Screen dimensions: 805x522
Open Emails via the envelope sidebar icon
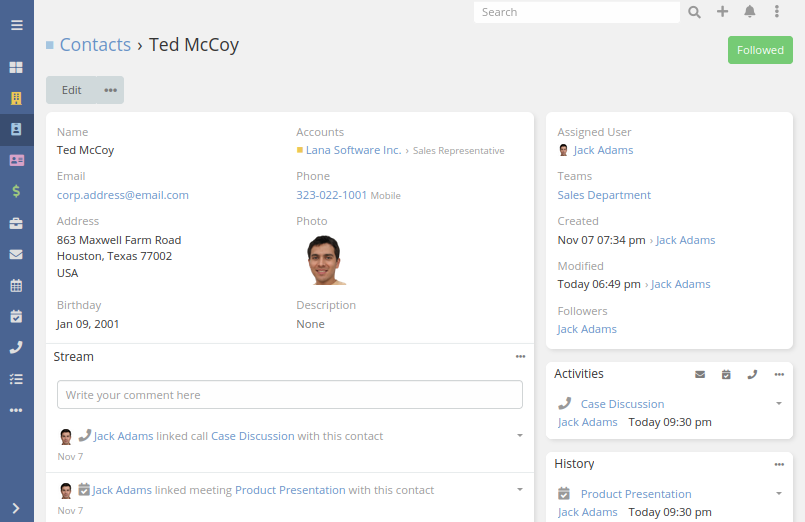point(16,255)
